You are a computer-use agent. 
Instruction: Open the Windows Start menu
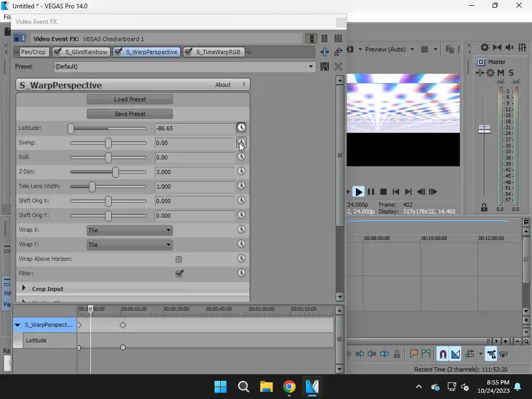[x=220, y=387]
